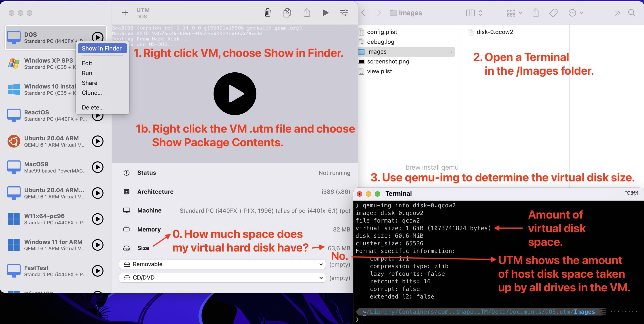Click the Finder share icon
The width and height of the screenshot is (644, 324).
click(536, 13)
